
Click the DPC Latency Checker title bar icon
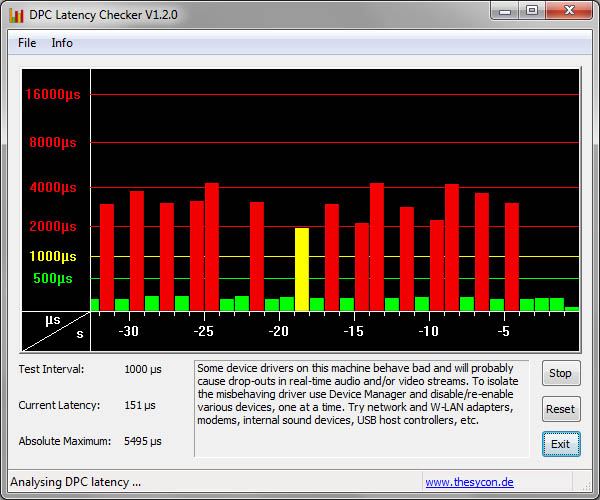tap(16, 15)
